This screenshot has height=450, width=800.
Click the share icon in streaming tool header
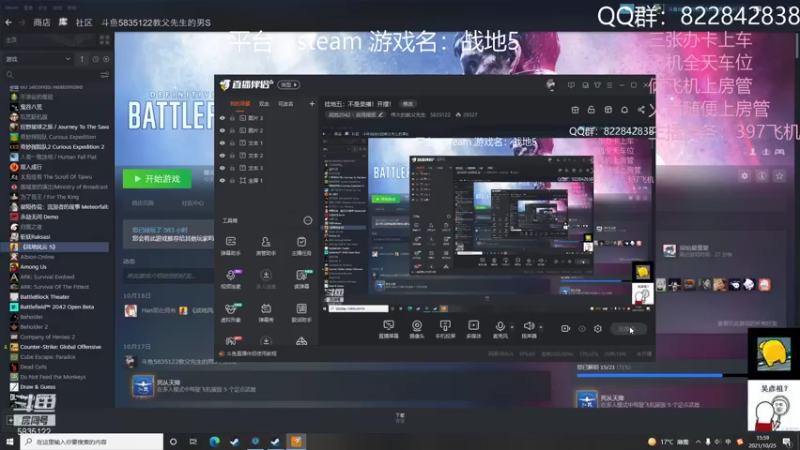[x=641, y=110]
